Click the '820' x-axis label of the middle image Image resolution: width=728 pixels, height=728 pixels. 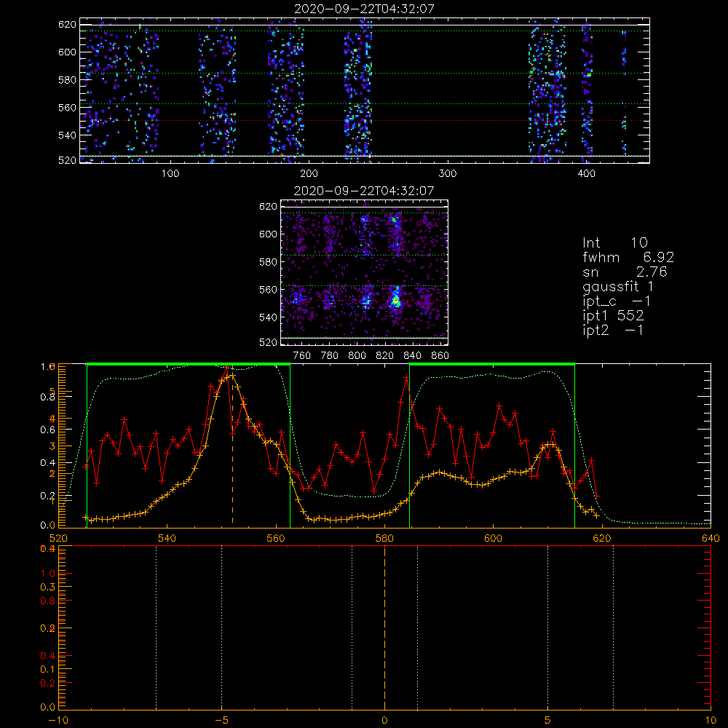[385, 356]
